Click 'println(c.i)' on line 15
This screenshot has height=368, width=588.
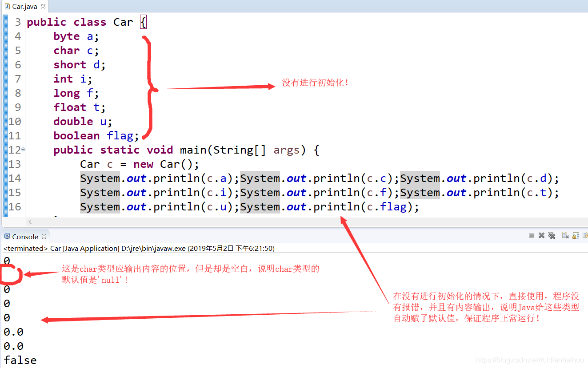click(x=193, y=193)
